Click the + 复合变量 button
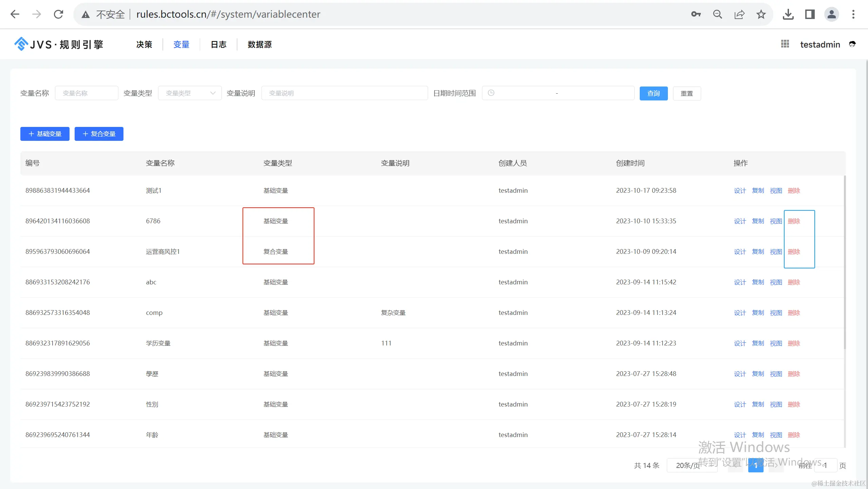This screenshot has height=489, width=868. (99, 134)
